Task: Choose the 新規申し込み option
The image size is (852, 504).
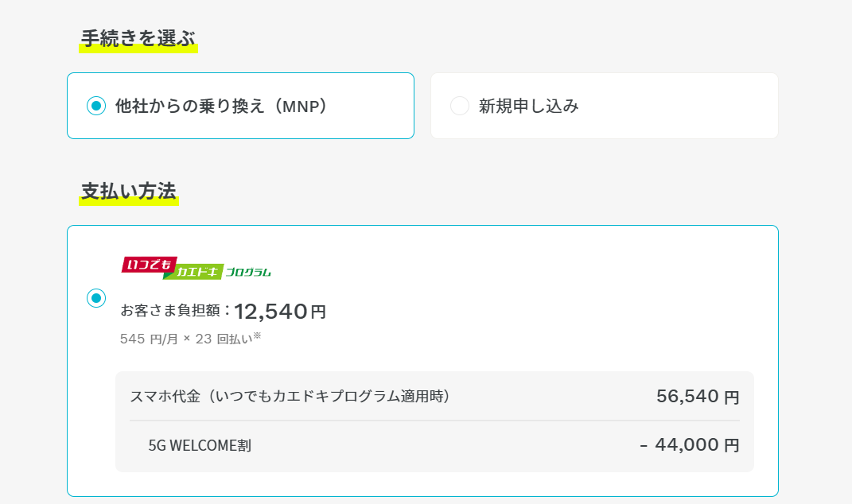Action: [x=459, y=105]
